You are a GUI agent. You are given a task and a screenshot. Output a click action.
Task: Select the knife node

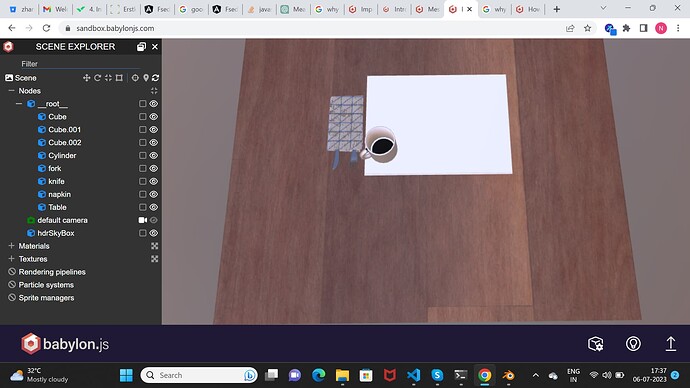point(56,181)
